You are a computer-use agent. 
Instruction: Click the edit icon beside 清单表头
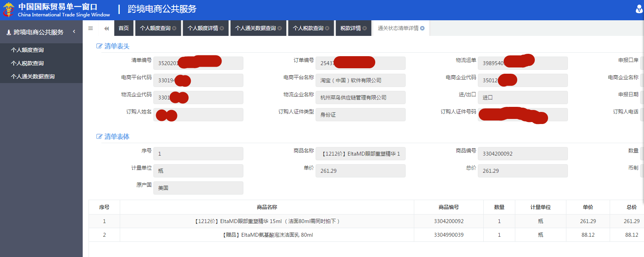pyautogui.click(x=99, y=46)
